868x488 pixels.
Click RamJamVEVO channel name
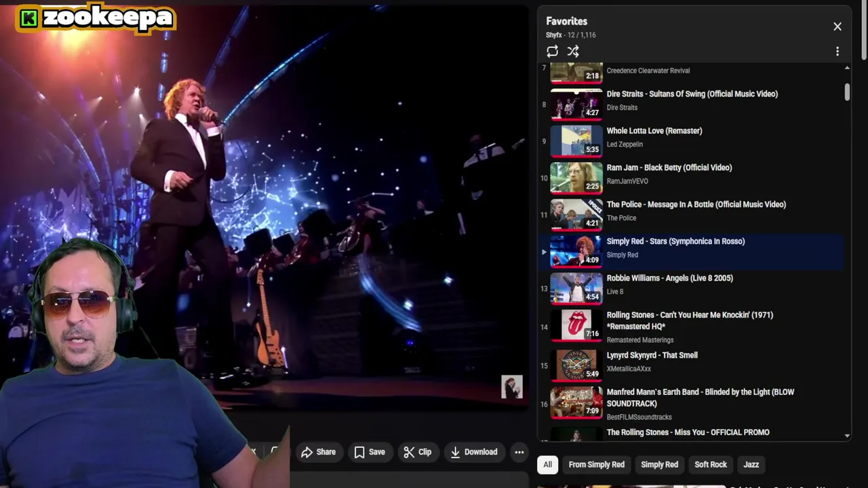[627, 181]
